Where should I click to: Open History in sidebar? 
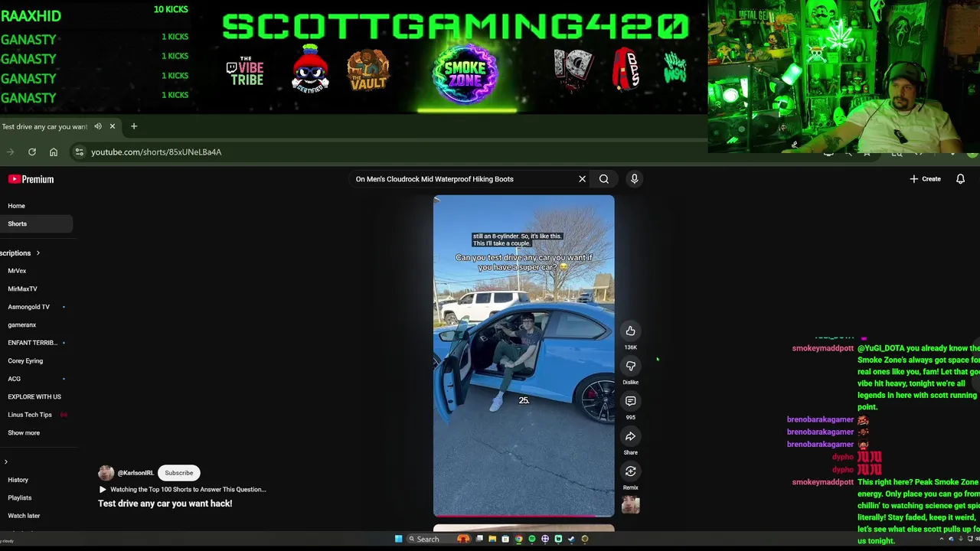click(18, 480)
